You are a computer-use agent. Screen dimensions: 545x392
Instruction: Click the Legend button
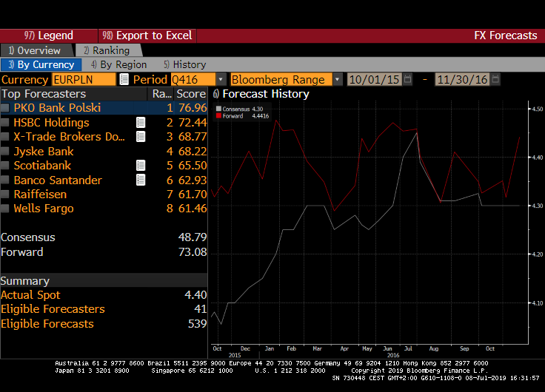click(x=49, y=36)
